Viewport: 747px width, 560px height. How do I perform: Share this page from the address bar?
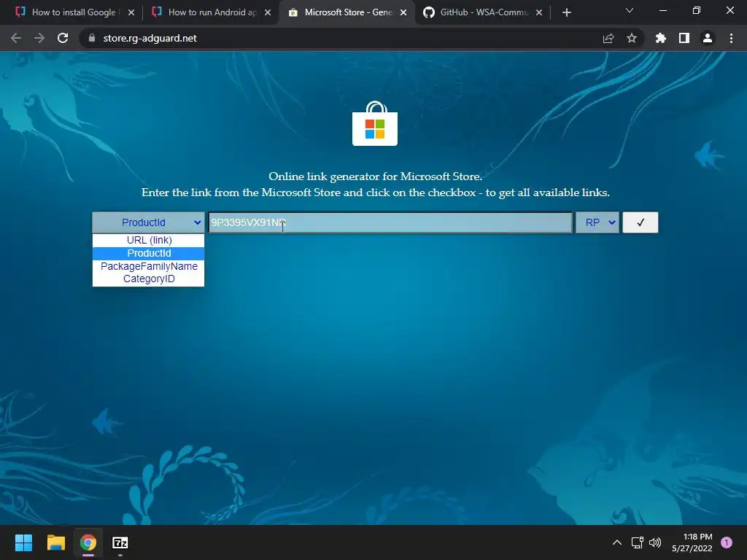608,38
